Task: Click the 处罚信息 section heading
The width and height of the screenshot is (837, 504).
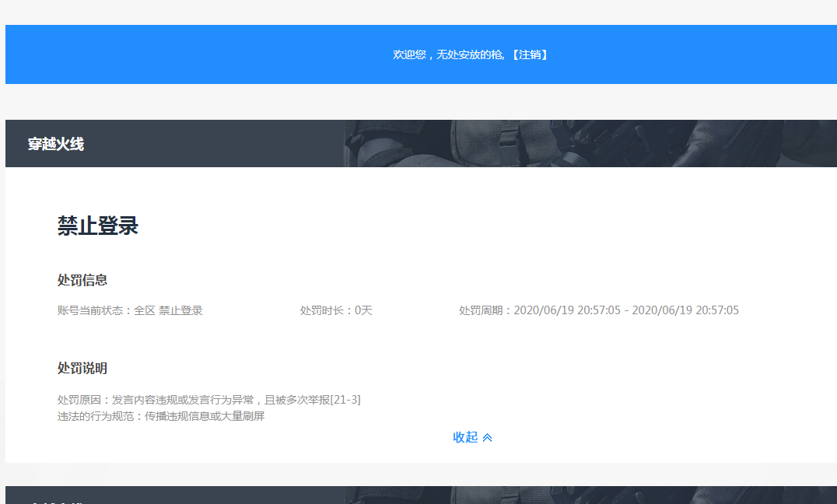Action: point(82,280)
